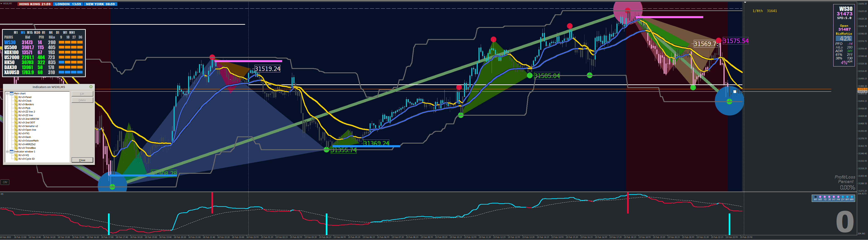The image size is (868, 240).
Task: Click the H1 dot in timeframe strip
Action: (x=834, y=197)
